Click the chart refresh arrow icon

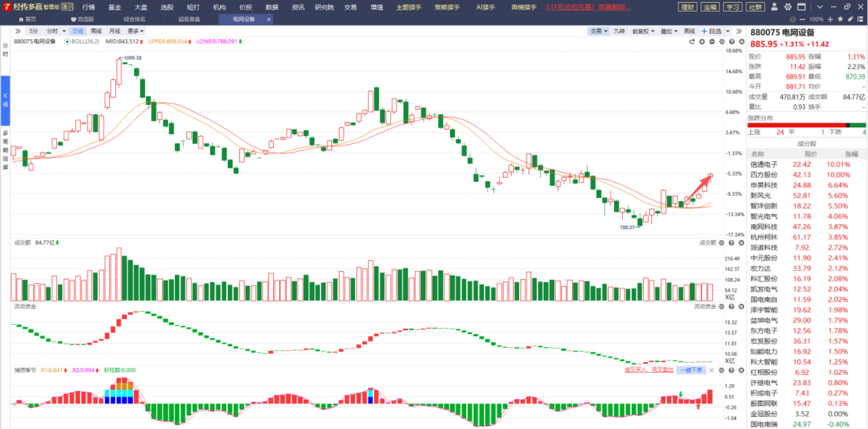(692, 42)
